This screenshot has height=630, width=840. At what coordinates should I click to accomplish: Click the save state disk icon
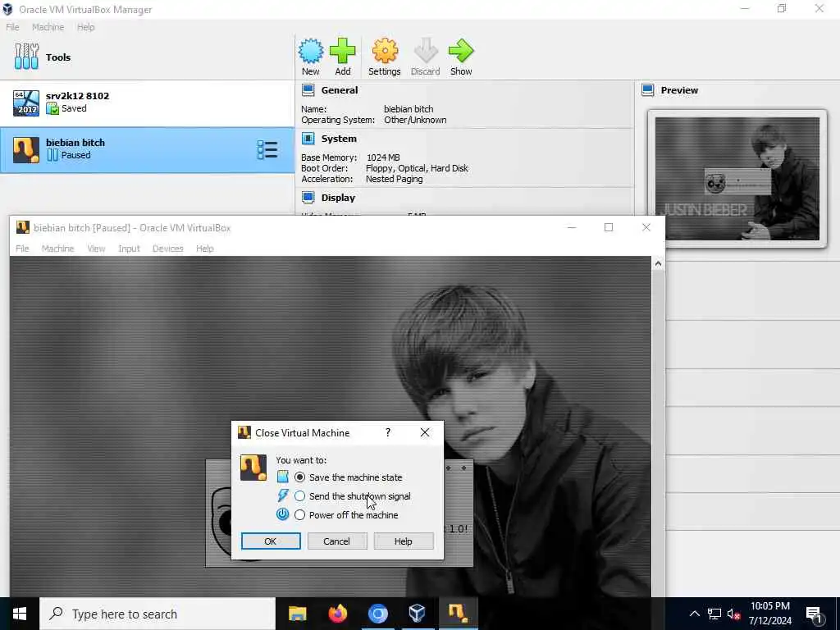click(x=282, y=477)
